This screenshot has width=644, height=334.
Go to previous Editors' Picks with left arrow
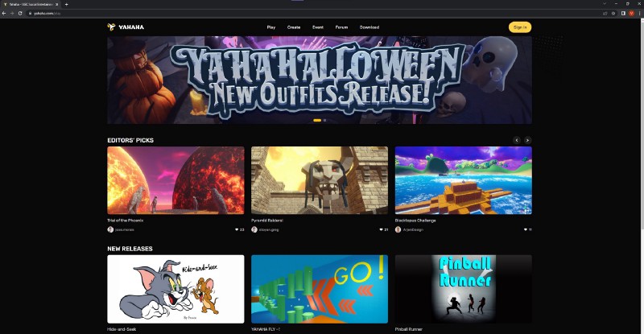point(517,140)
